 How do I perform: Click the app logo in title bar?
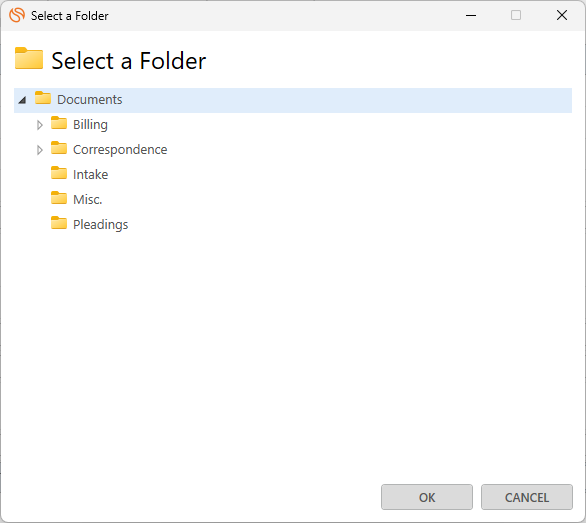pos(17,15)
